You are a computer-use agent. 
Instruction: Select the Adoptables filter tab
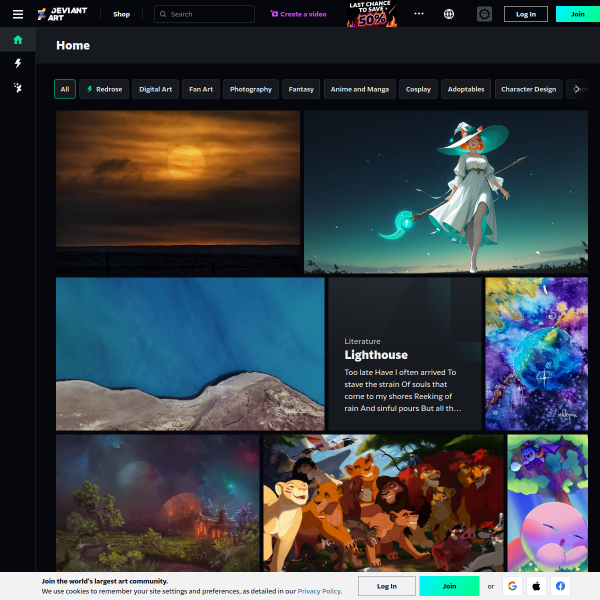coord(466,89)
